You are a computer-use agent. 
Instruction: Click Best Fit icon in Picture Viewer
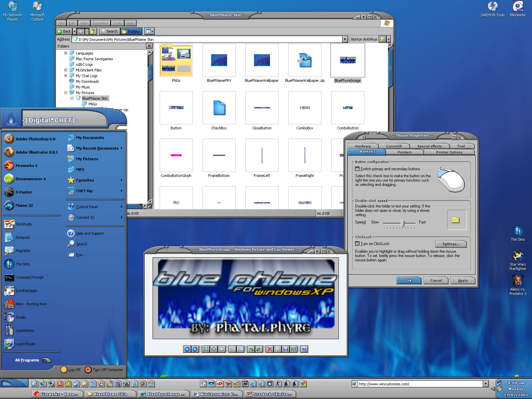click(205, 349)
